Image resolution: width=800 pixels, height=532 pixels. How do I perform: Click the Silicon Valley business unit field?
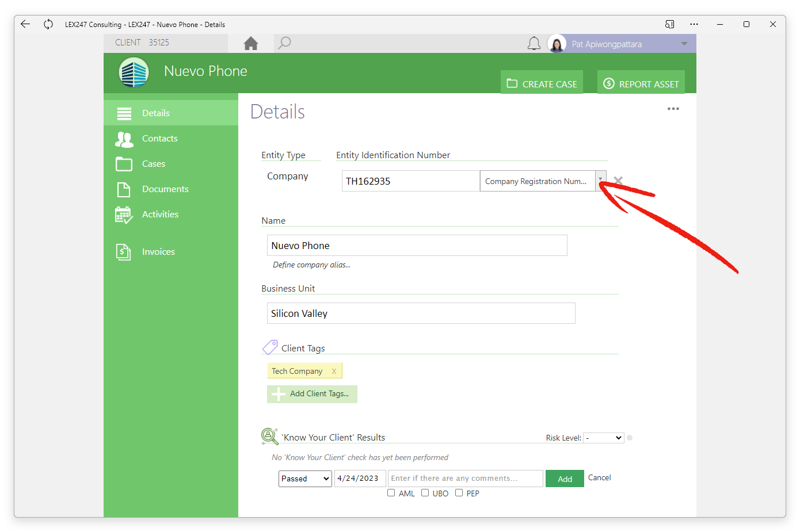421,313
